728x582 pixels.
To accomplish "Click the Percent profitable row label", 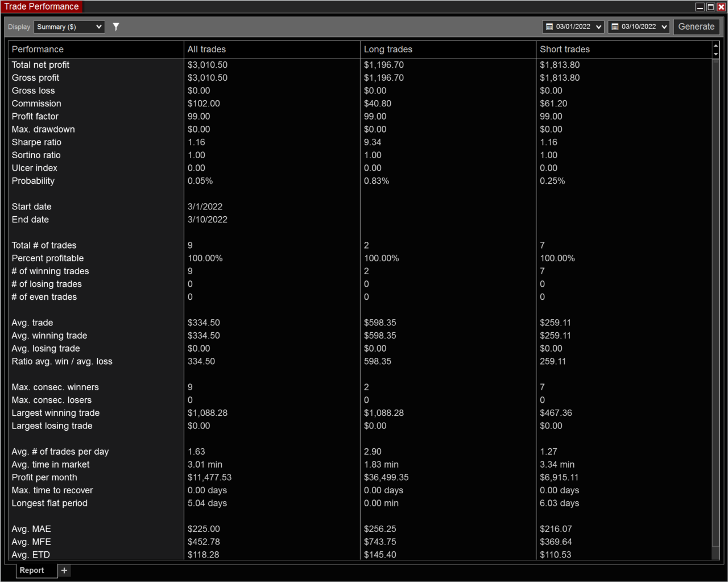I will (x=48, y=258).
